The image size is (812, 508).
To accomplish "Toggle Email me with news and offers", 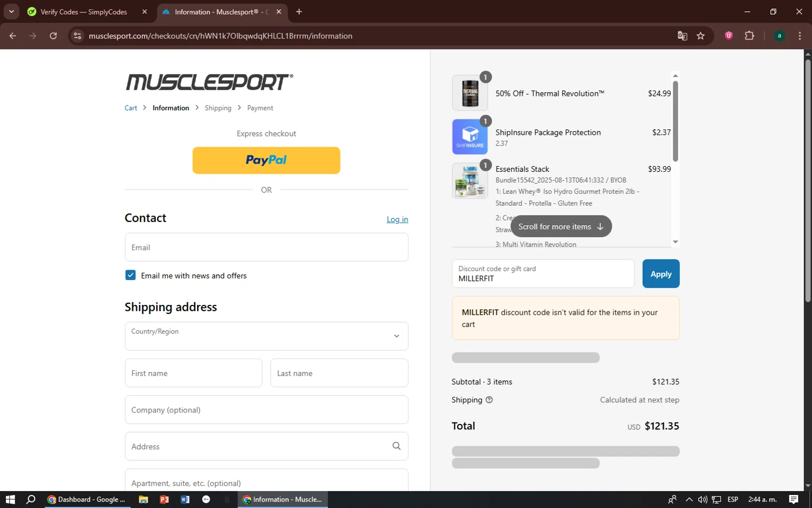I will pos(130,275).
